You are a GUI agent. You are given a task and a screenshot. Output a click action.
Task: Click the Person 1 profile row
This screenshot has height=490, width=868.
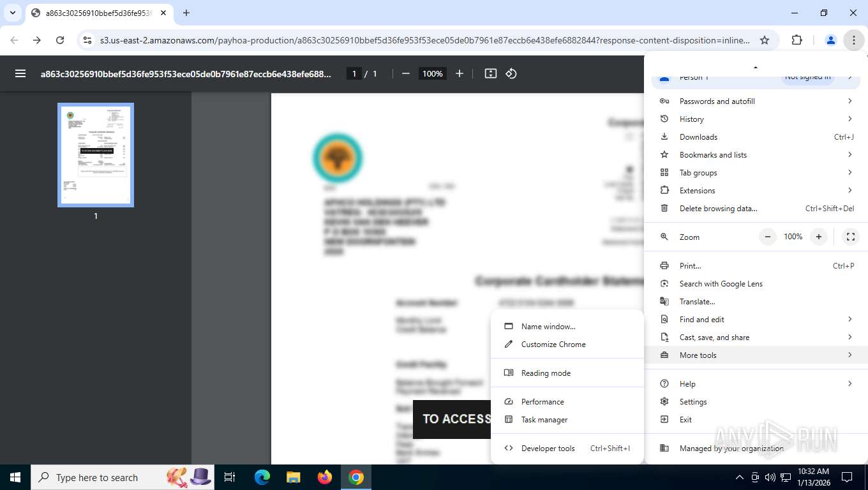point(756,78)
